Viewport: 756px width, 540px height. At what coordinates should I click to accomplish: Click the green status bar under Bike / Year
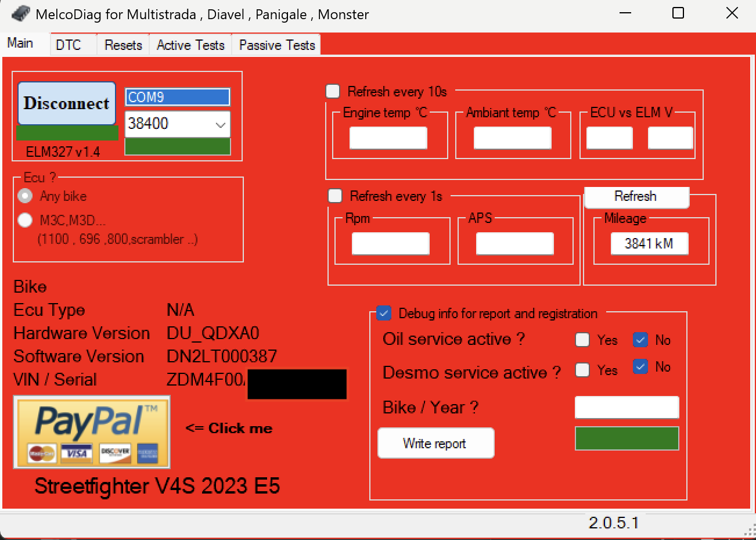coord(627,438)
